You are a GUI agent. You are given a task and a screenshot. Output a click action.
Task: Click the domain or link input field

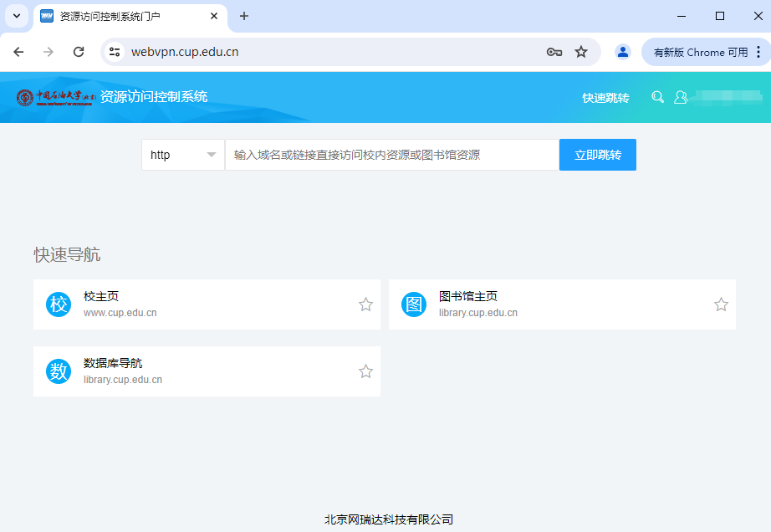click(391, 155)
